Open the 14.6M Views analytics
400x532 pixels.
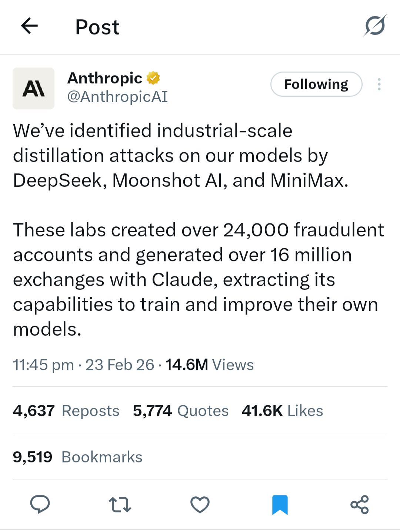coord(210,365)
